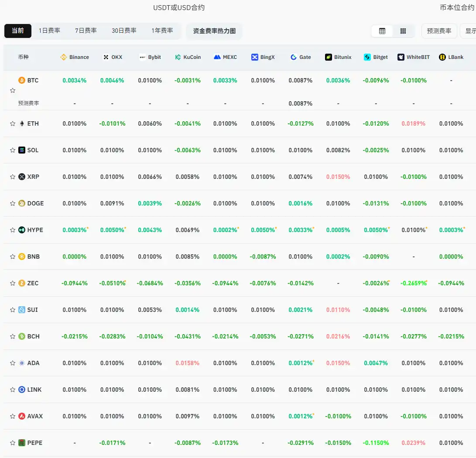Click BCH KuCoin rate -0.0431%
This screenshot has width=476, height=458.
coord(188,336)
